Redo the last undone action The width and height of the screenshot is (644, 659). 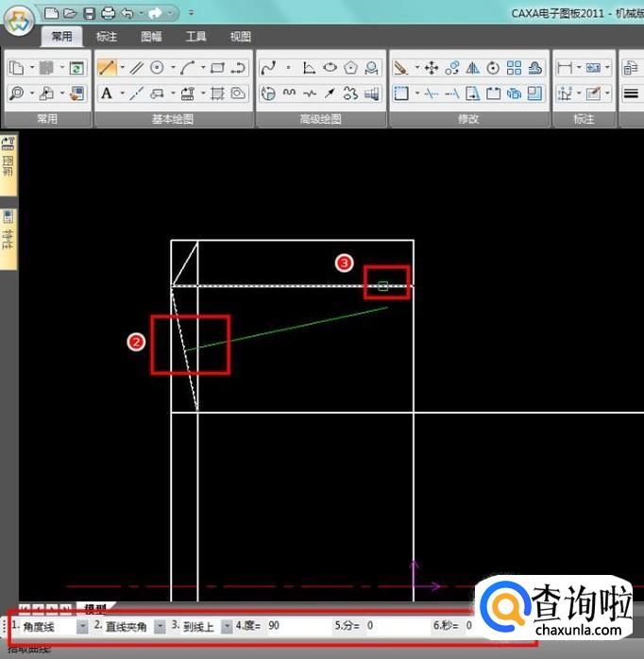pyautogui.click(x=155, y=13)
